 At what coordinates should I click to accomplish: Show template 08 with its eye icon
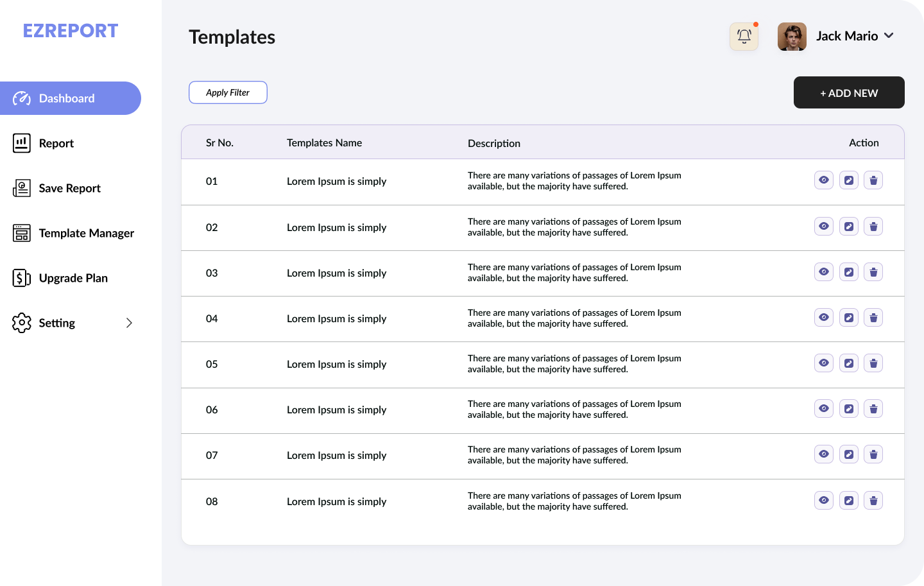point(823,500)
